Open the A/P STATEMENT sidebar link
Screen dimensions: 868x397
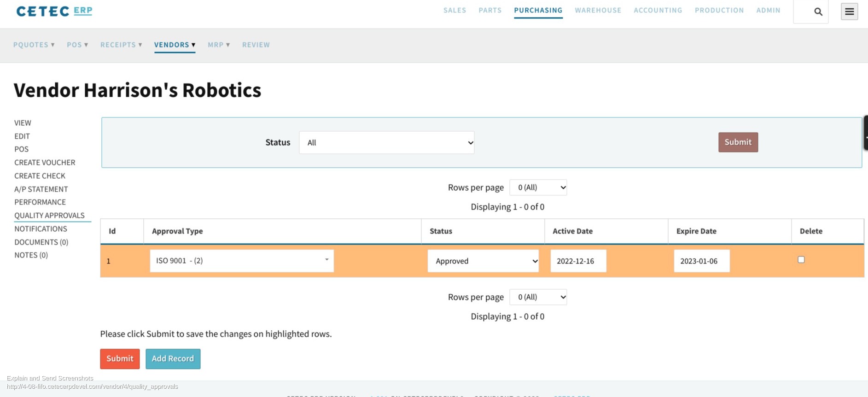click(x=41, y=189)
